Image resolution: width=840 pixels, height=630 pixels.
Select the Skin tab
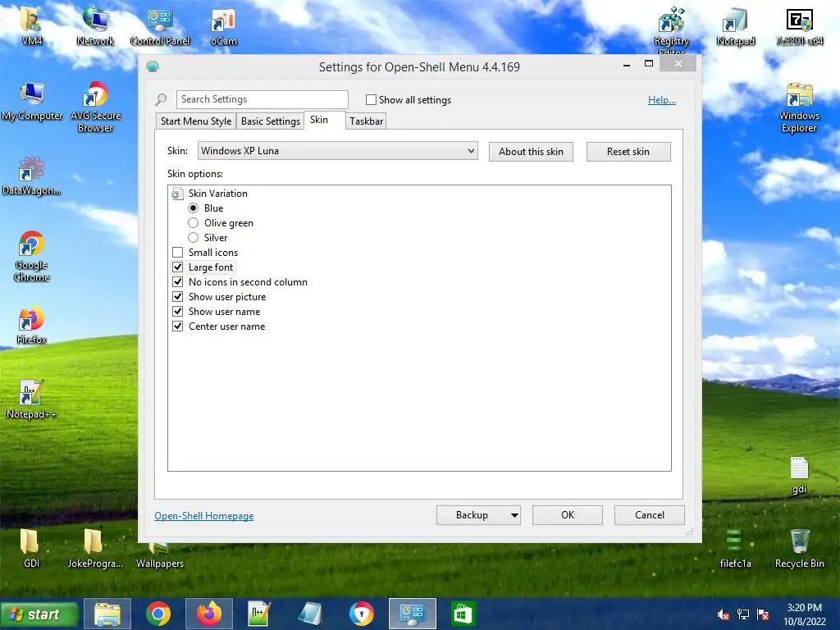tap(325, 120)
